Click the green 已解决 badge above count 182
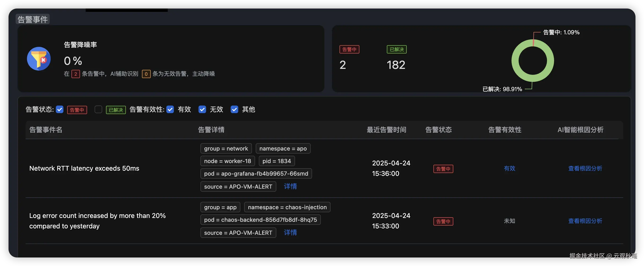The image size is (644, 266). [x=397, y=49]
